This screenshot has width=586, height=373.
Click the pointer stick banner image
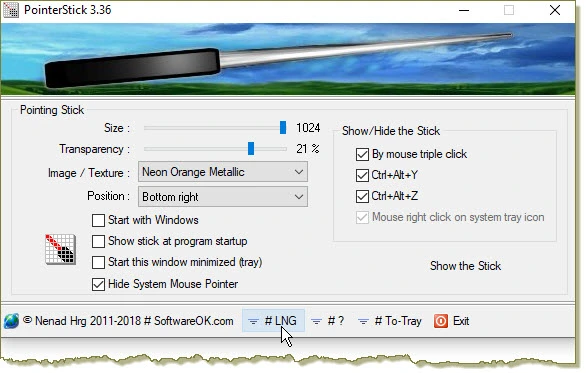288,59
